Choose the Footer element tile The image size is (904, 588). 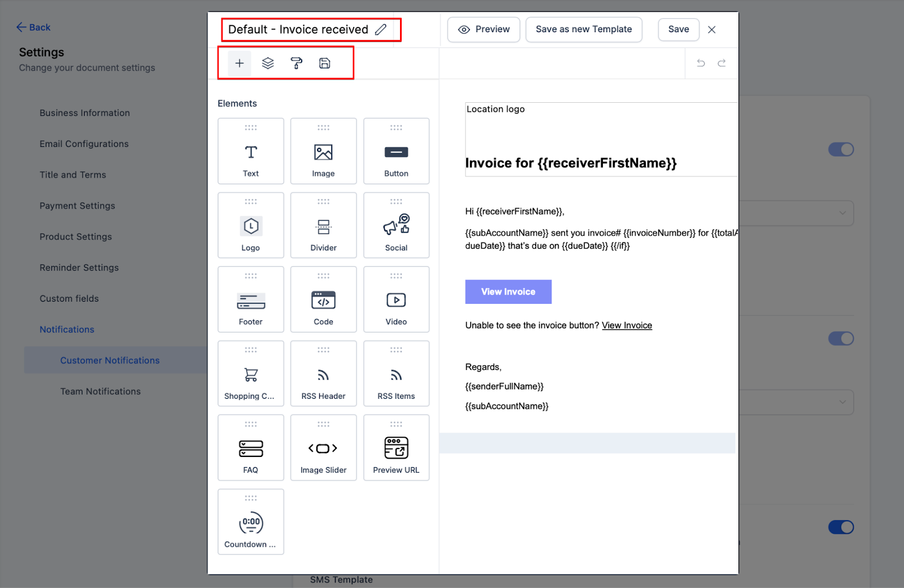point(251,299)
